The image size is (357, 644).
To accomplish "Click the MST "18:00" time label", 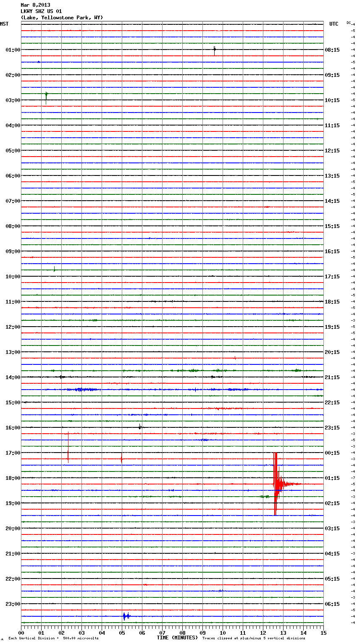I will click(13, 478).
